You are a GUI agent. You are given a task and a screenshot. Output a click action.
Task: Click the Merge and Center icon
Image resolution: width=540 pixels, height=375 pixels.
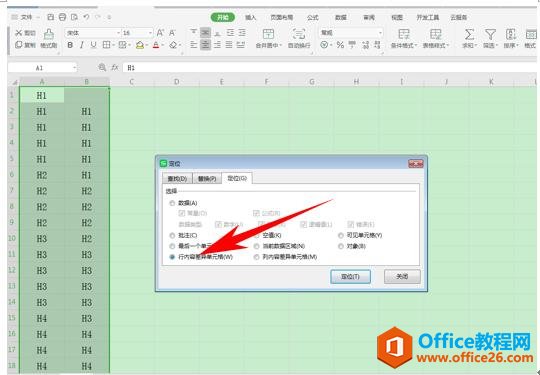click(x=268, y=34)
